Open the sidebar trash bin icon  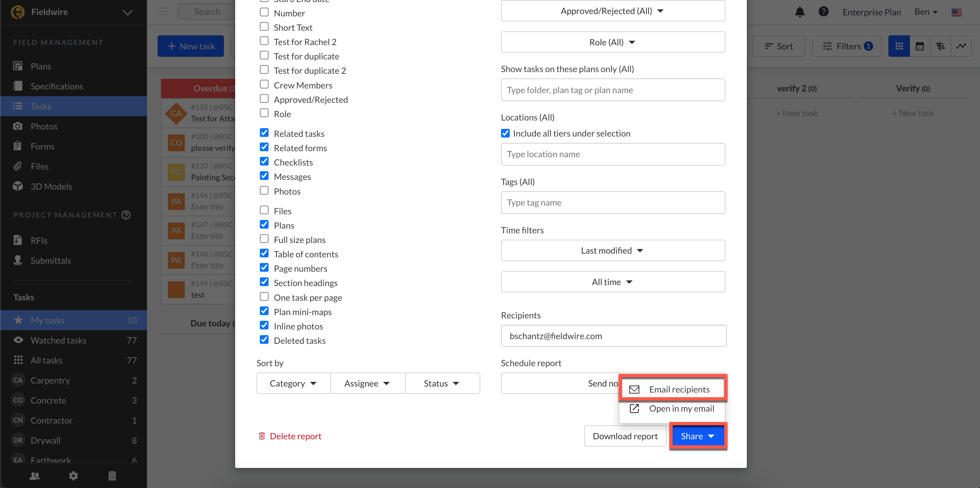pyautogui.click(x=112, y=475)
